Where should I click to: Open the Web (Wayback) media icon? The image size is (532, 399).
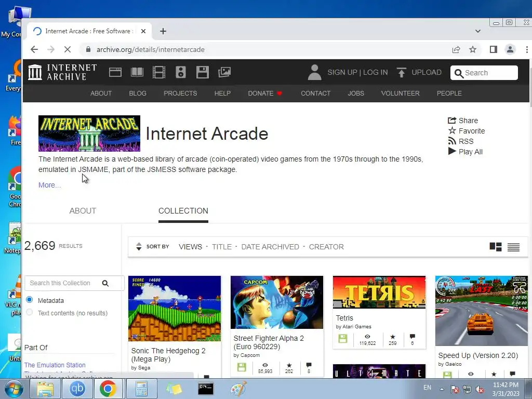point(115,72)
